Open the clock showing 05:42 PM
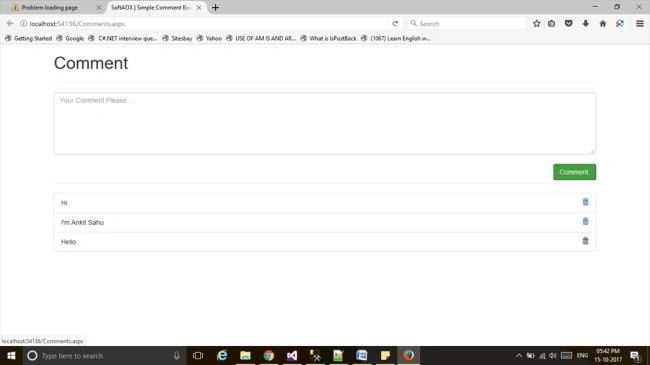 point(608,355)
